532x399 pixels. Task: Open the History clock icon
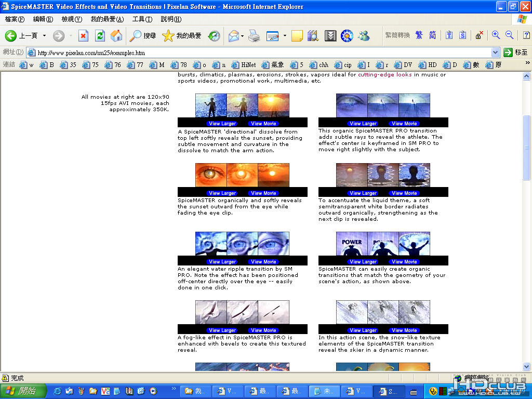pos(214,36)
